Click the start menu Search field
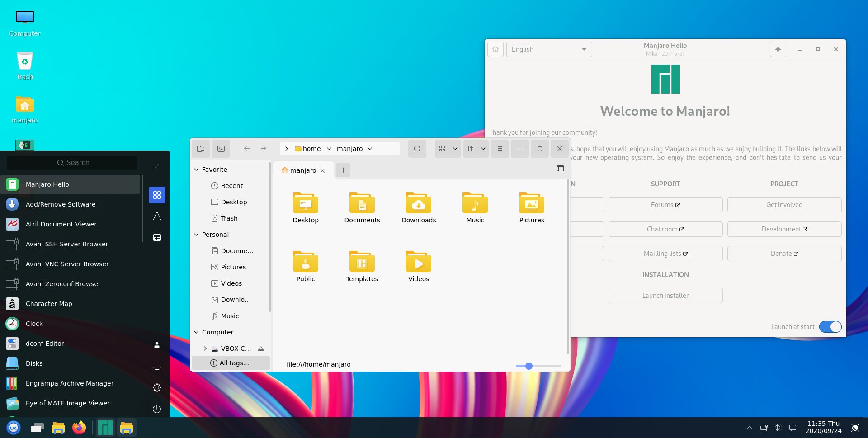The image size is (868, 438). pos(72,163)
